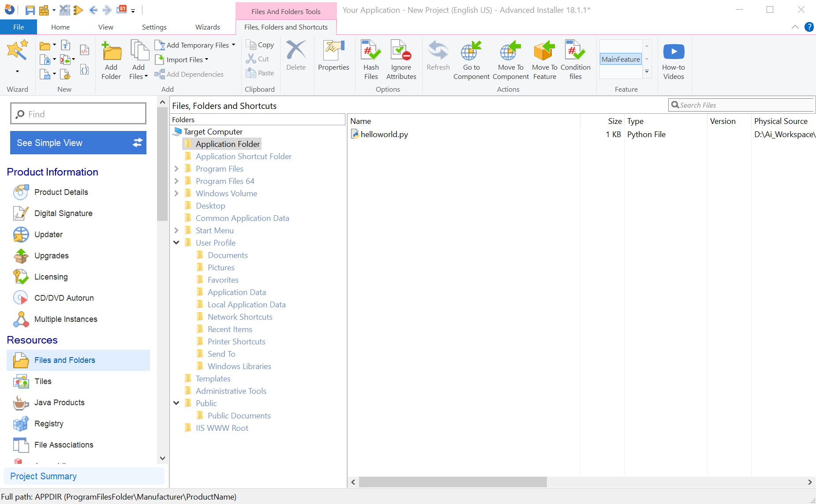Viewport: 816px width, 504px height.
Task: Expand the Feature gallery list
Action: tap(647, 71)
